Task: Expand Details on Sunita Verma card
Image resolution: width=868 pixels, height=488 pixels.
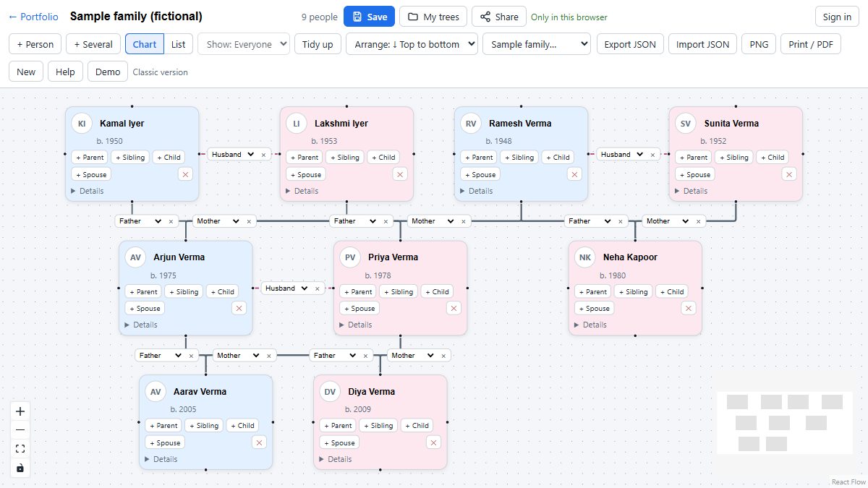Action: click(691, 191)
